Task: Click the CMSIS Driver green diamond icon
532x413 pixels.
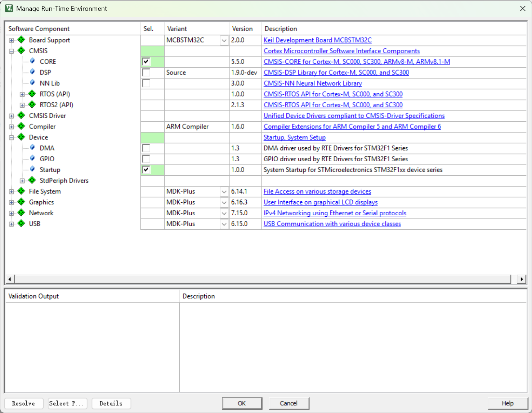Action: [22, 115]
